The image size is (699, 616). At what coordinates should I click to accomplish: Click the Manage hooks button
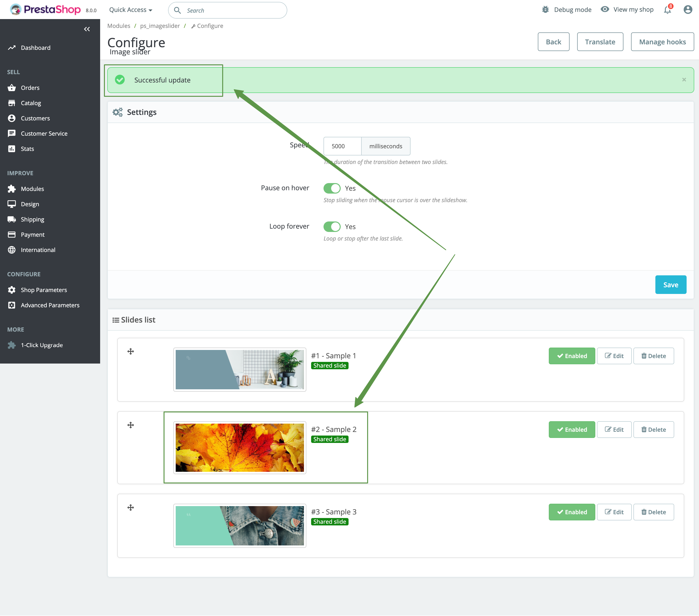point(662,42)
